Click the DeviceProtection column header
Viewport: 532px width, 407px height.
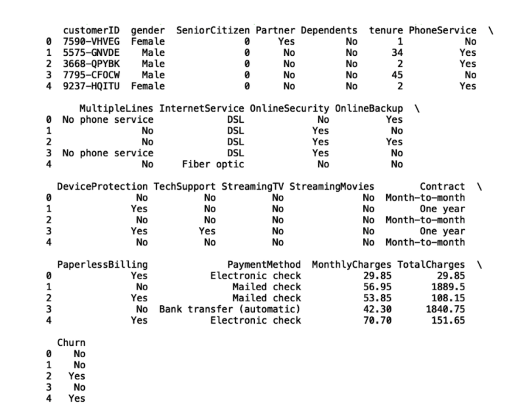(x=102, y=186)
